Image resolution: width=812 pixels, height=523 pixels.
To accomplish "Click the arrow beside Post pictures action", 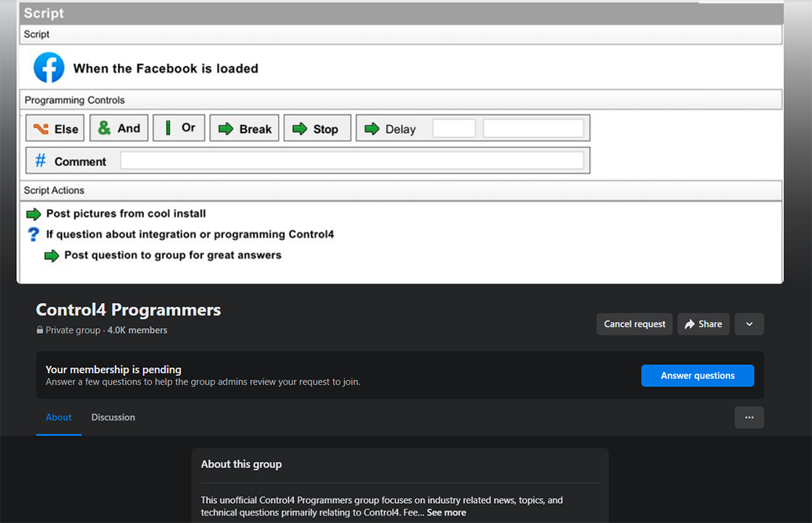I will click(34, 214).
